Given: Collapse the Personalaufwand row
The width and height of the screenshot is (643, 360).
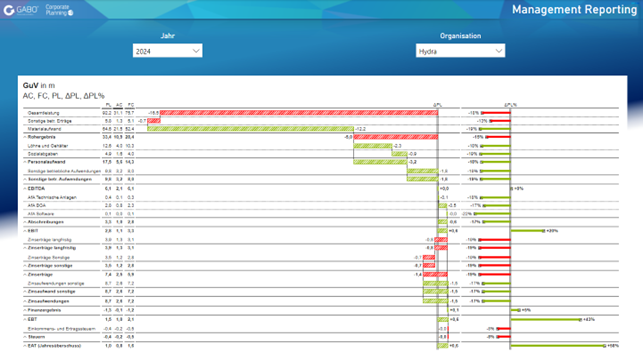Looking at the screenshot, I should click(x=25, y=162).
